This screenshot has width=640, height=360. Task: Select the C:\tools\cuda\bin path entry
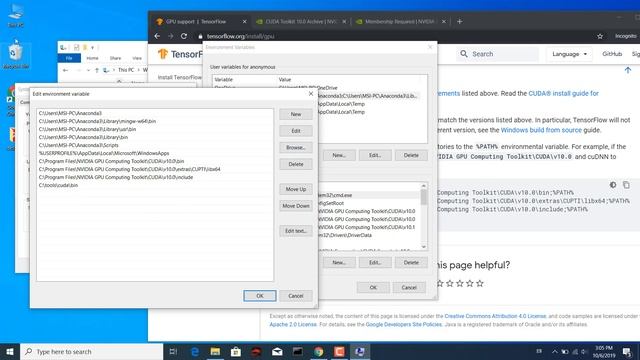pyautogui.click(x=155, y=185)
